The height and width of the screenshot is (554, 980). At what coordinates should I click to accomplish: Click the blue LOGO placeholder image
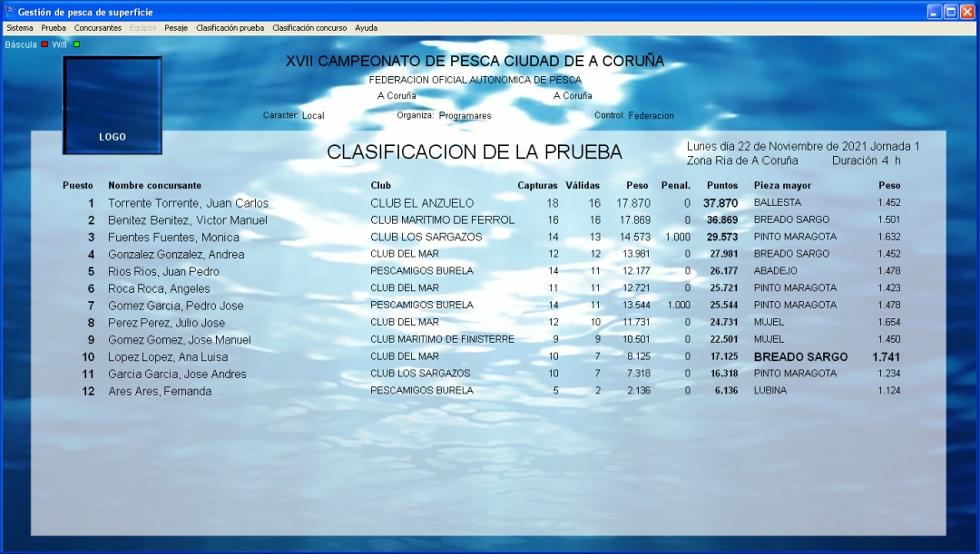pos(113,105)
